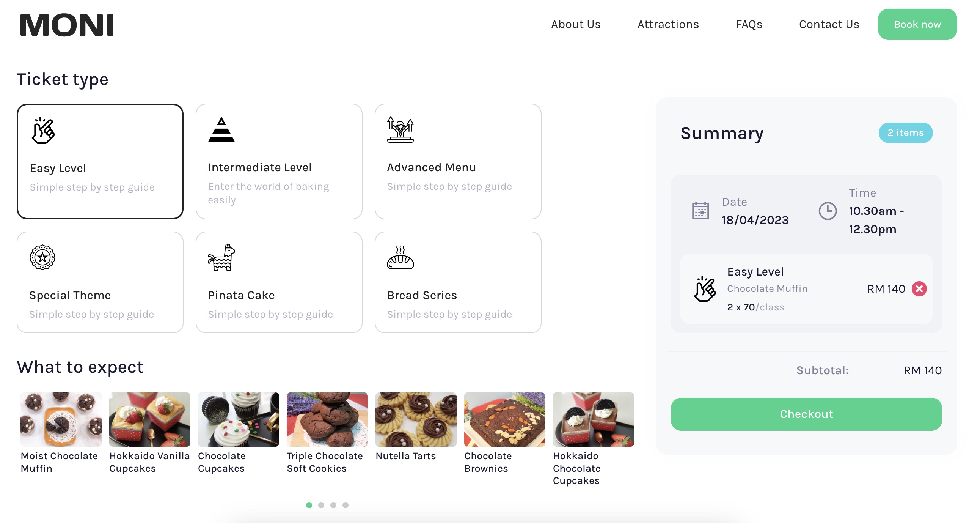Click the Pinata Cake llama icon

[221, 257]
